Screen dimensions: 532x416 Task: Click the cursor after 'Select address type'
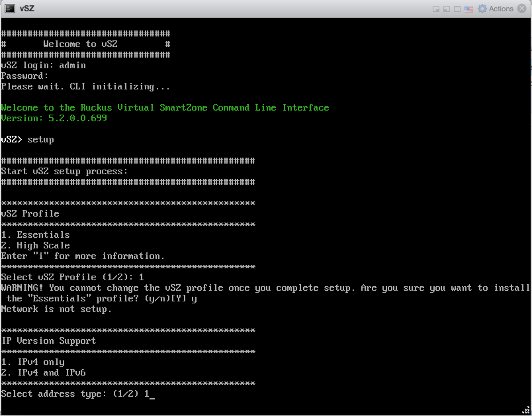tap(152, 394)
